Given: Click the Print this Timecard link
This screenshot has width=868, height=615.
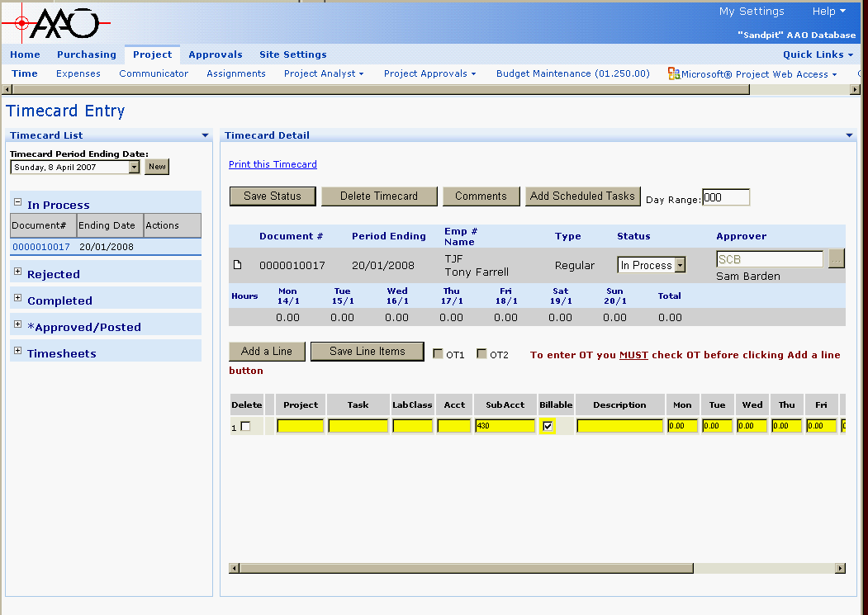Looking at the screenshot, I should point(273,164).
